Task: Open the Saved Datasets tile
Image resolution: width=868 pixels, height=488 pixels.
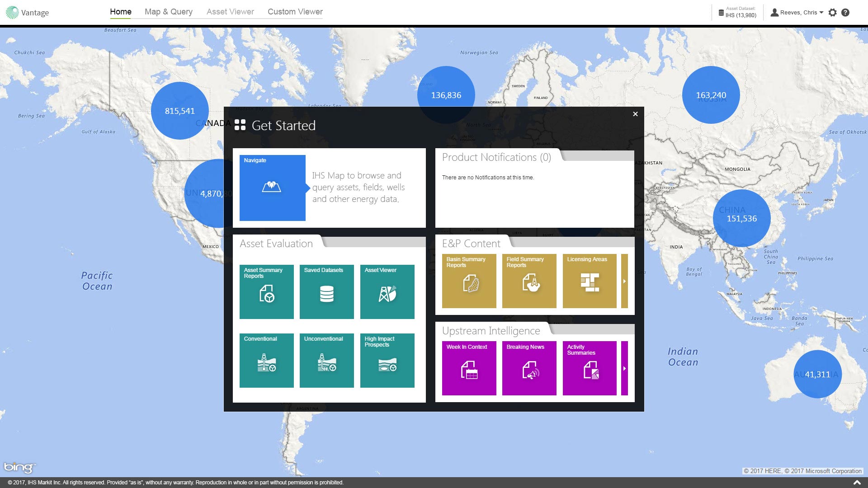Action: 326,292
